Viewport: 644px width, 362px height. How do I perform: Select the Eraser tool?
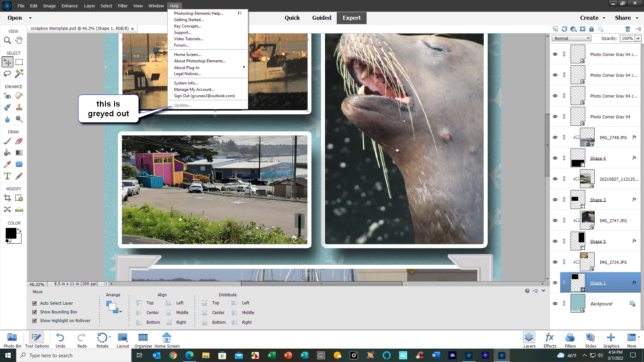[x=19, y=141]
